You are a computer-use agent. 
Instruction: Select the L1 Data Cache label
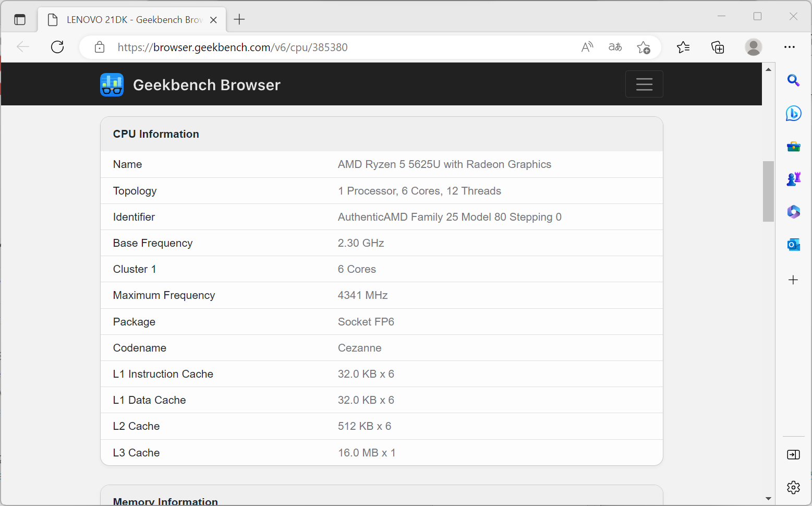point(149,400)
